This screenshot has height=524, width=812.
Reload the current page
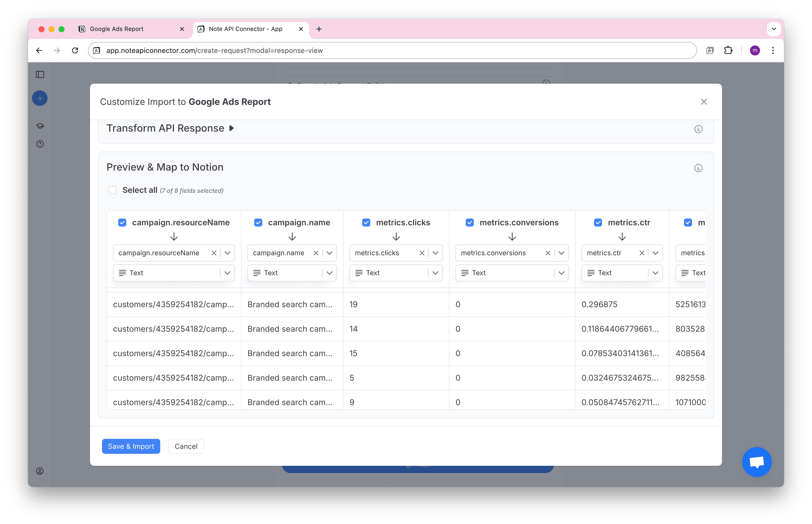[75, 51]
